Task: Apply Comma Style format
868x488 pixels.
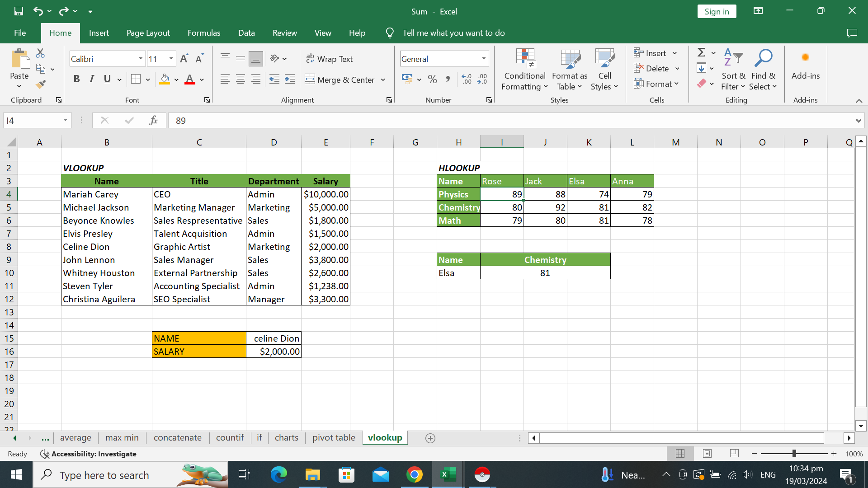Action: (448, 80)
